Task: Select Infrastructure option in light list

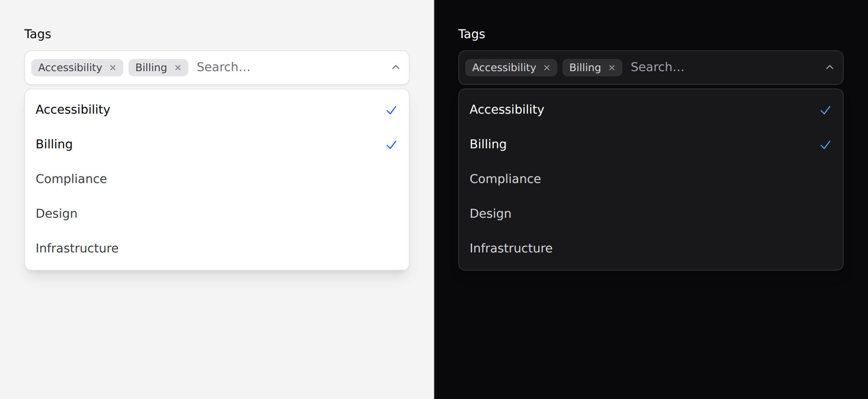Action: click(x=217, y=249)
